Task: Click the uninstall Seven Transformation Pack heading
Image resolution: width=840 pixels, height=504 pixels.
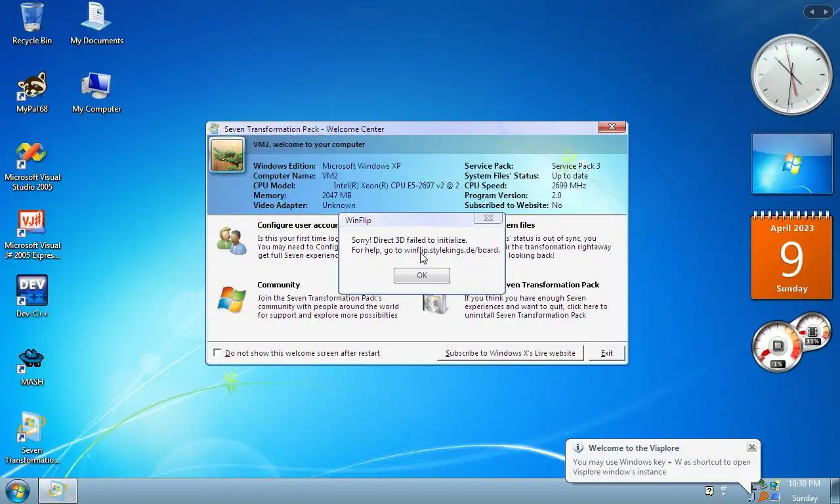Action: 552,285
